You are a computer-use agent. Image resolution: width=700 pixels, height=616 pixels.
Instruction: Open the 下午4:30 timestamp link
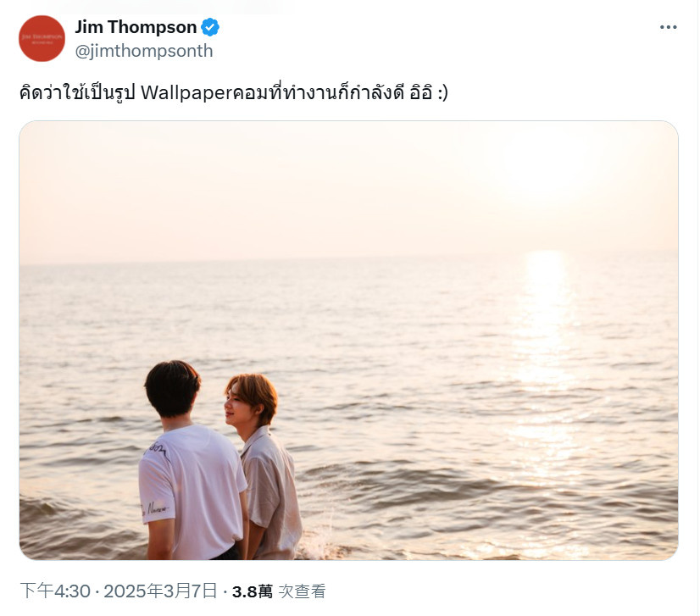[55, 591]
